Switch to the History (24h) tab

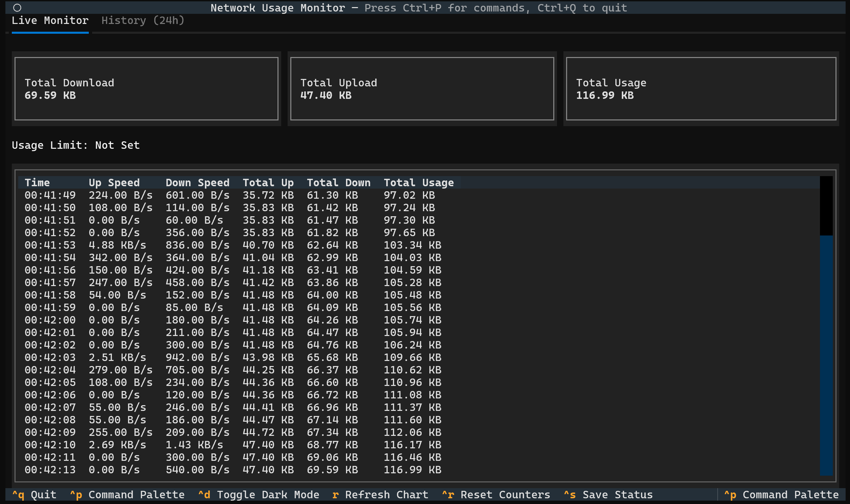[x=142, y=20]
